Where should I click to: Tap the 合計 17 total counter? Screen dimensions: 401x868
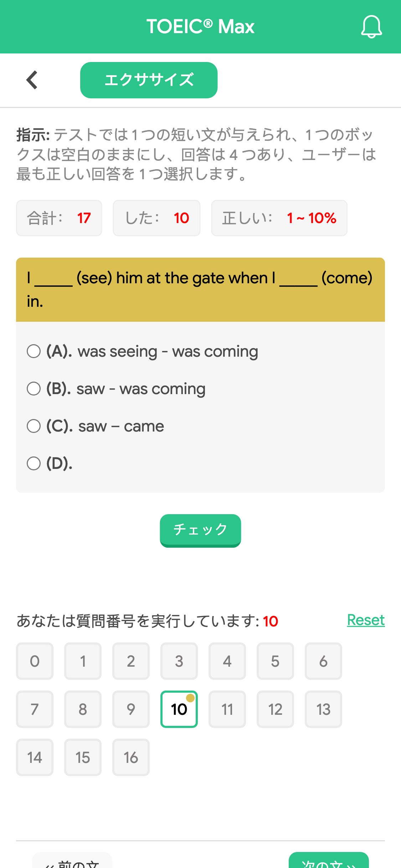click(59, 218)
